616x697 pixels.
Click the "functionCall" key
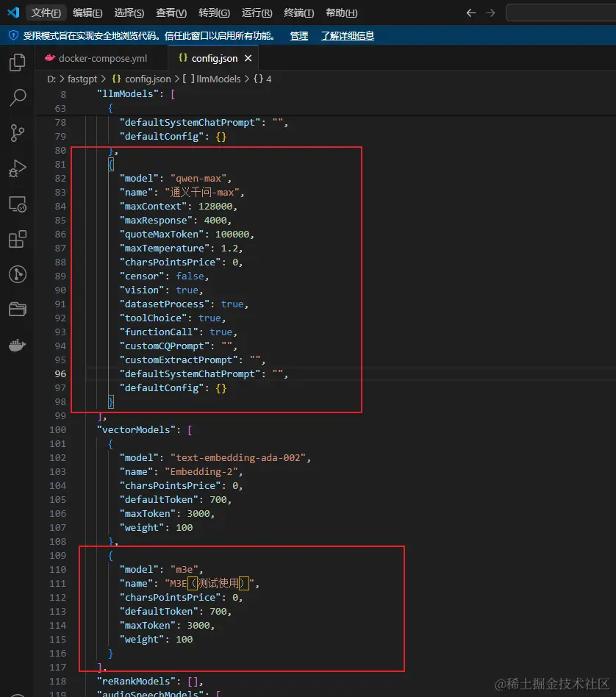tap(159, 332)
